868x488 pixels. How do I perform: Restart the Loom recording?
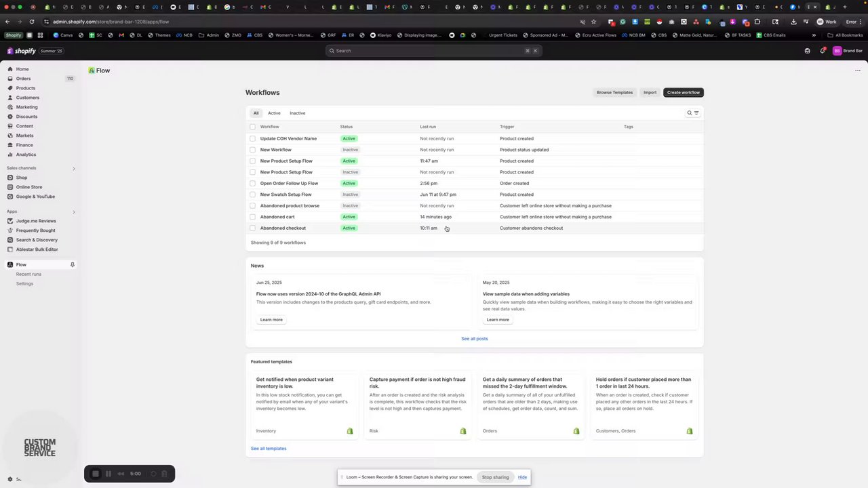pos(153,474)
